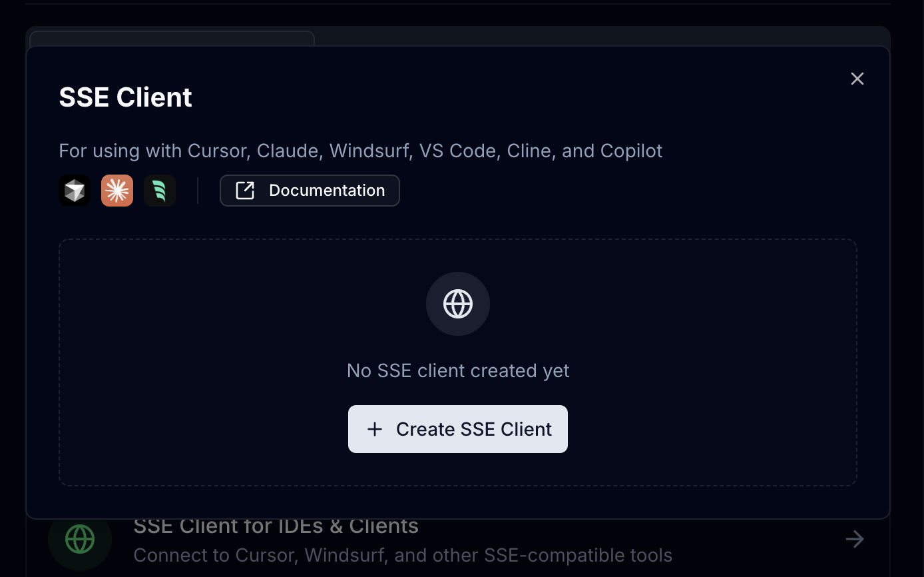Viewport: 924px width, 577px height.
Task: Click the dark header bar at the top
Action: pyautogui.click(x=462, y=5)
